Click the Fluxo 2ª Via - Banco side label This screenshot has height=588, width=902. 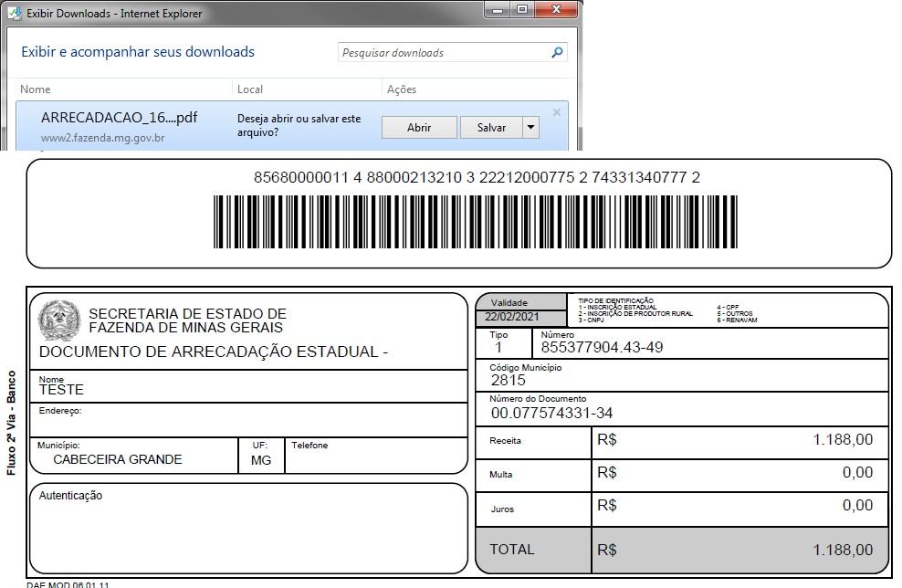[x=11, y=423]
